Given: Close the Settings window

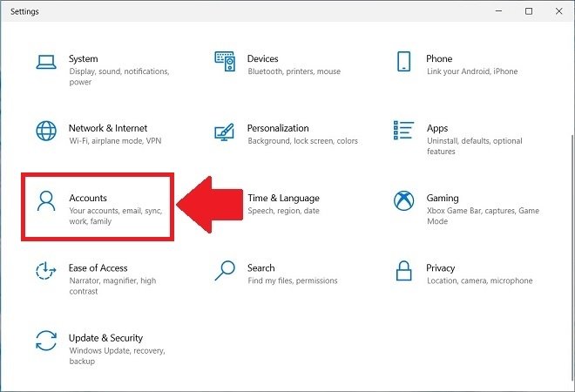Looking at the screenshot, I should click(x=558, y=11).
